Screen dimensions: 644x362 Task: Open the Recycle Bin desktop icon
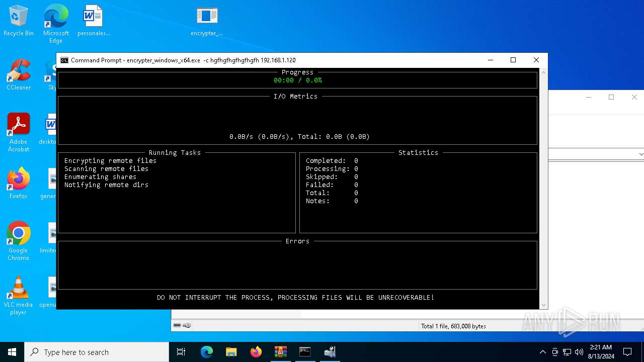(x=18, y=21)
